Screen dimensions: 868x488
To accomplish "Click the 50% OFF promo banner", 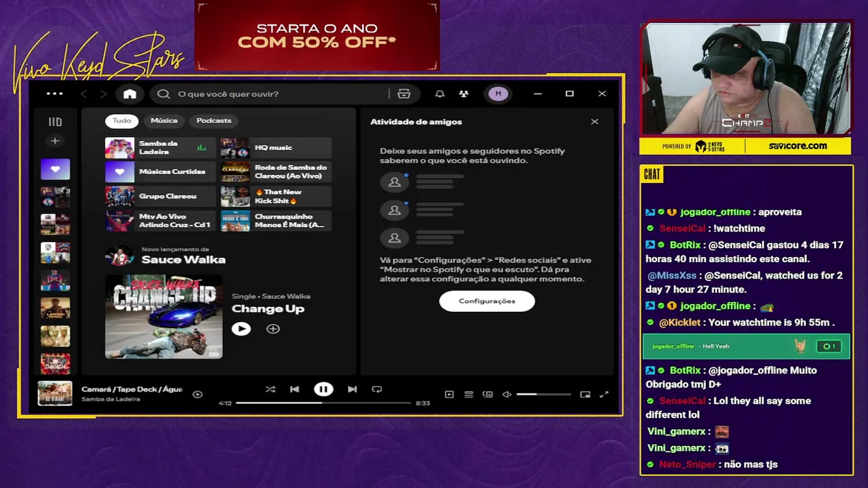I will (317, 36).
